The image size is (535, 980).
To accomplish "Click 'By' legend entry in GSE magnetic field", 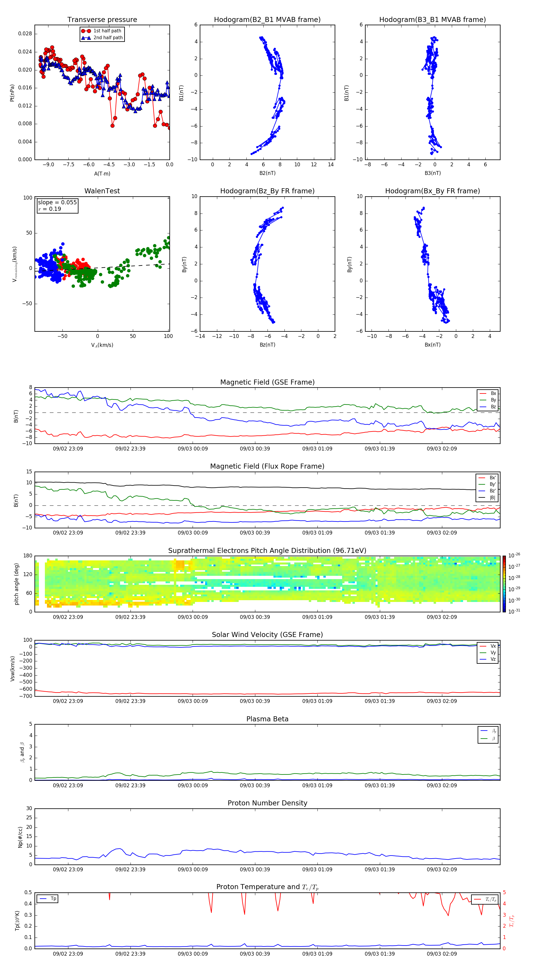I will click(488, 400).
